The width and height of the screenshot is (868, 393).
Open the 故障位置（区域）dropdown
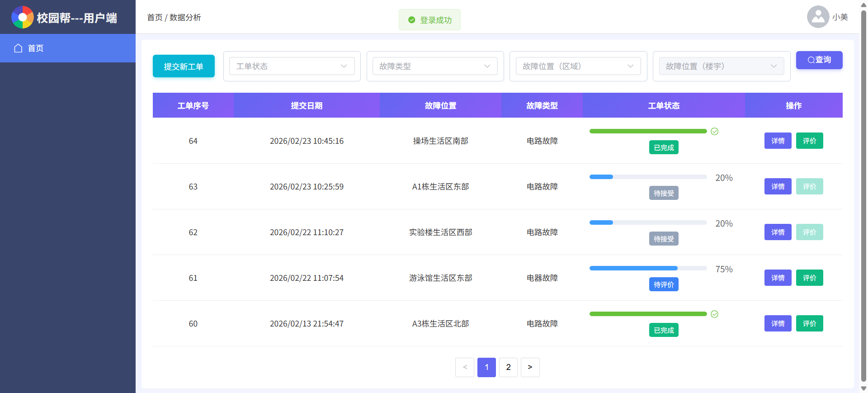point(578,66)
